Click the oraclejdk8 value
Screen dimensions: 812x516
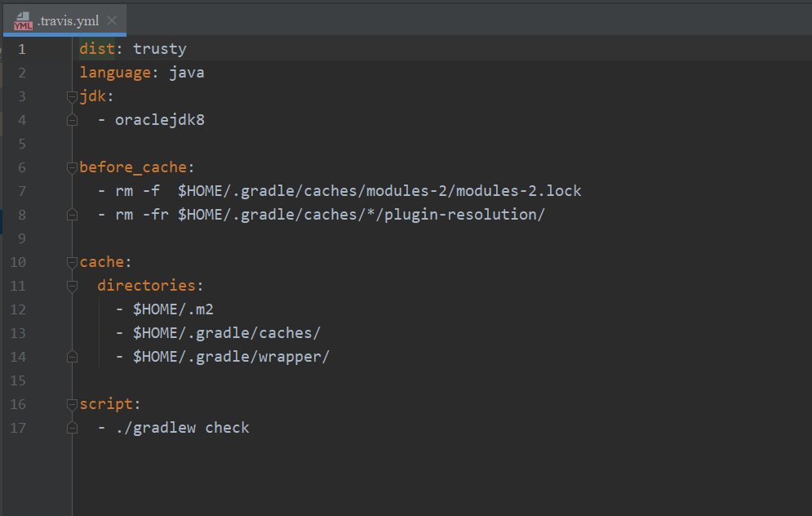coord(160,120)
